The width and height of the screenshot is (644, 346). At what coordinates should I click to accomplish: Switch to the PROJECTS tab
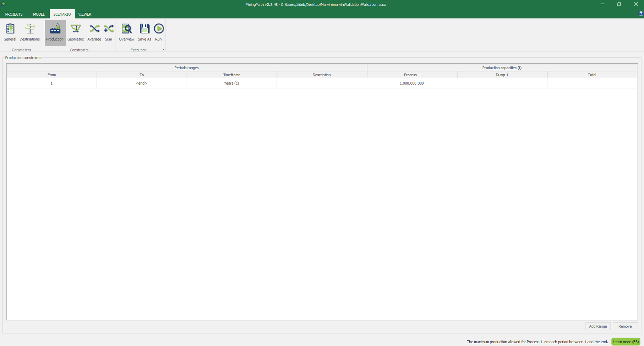coord(14,14)
